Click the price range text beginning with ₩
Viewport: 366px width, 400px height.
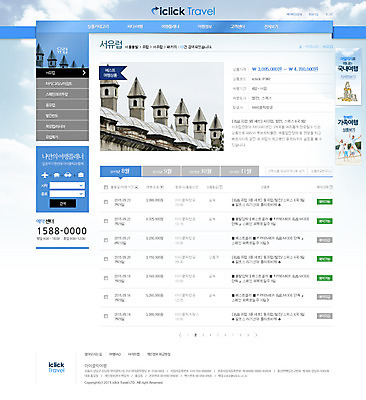[285, 69]
